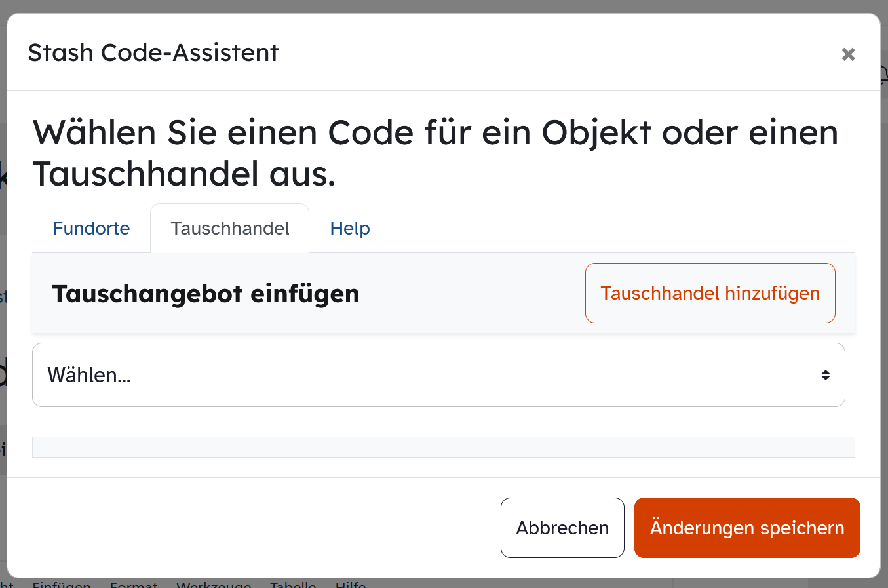This screenshot has height=588, width=888.
Task: Open the Tabelle editor menu
Action: tap(293, 584)
